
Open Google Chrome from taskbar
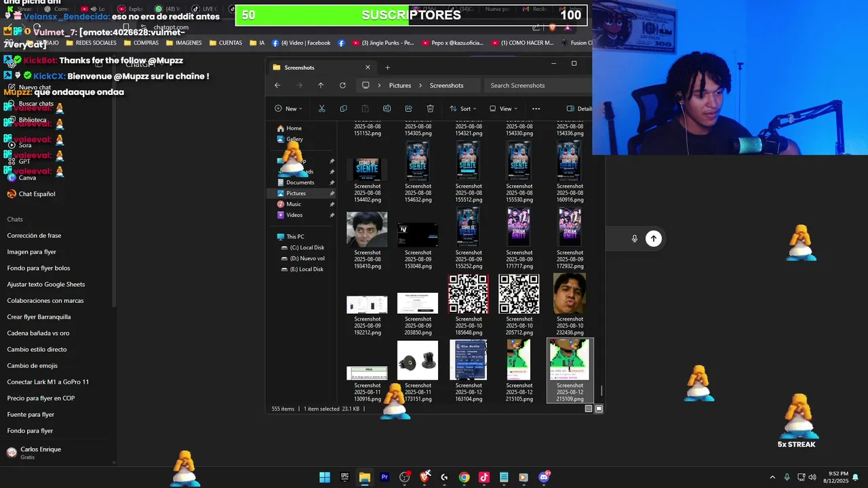click(464, 477)
